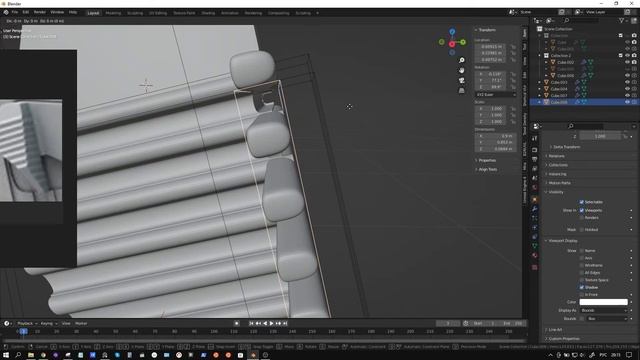Click the white object Color swatch
This screenshot has height=360, width=640.
(603, 302)
